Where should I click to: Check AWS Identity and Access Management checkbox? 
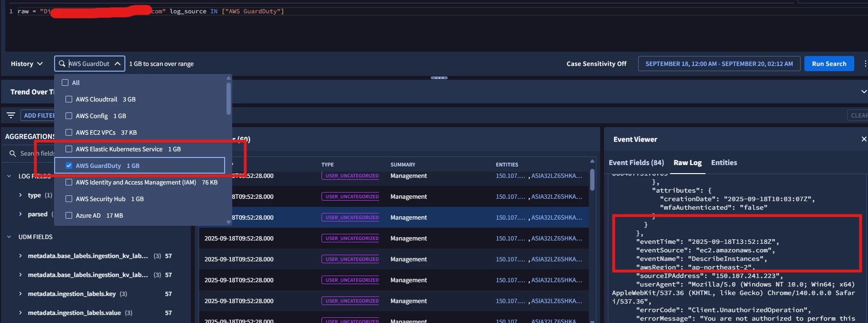pos(69,182)
